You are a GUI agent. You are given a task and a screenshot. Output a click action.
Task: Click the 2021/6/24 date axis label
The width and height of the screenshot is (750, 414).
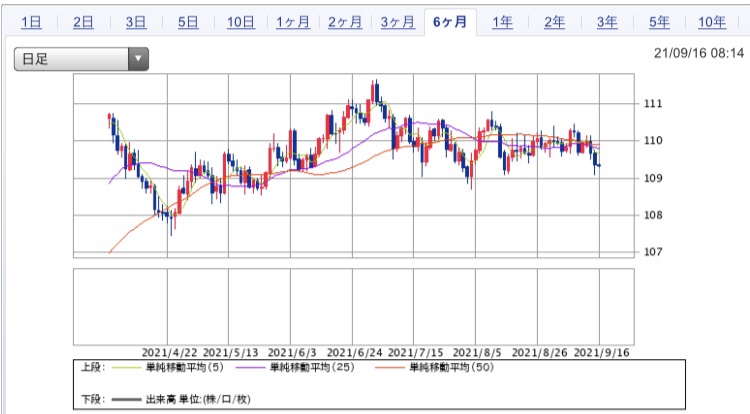pyautogui.click(x=354, y=353)
